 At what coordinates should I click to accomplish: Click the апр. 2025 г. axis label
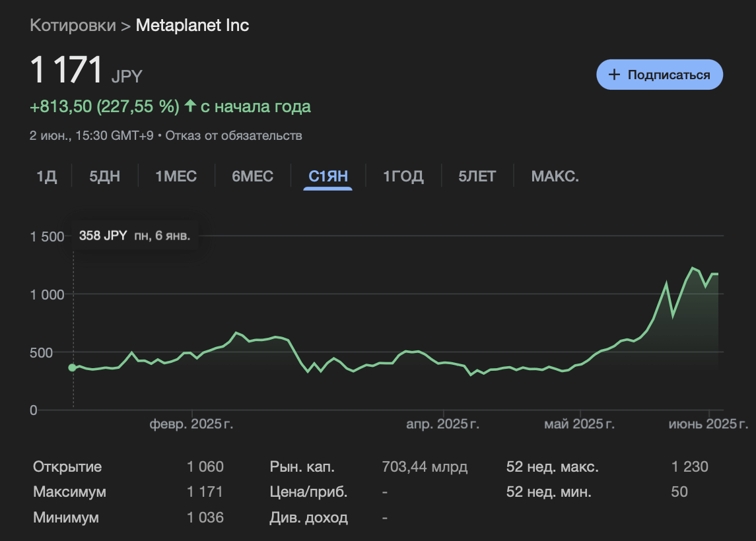pos(442,424)
